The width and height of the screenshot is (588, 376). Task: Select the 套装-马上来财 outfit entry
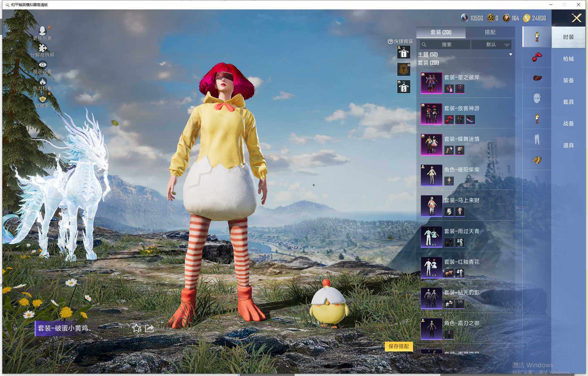click(x=462, y=200)
